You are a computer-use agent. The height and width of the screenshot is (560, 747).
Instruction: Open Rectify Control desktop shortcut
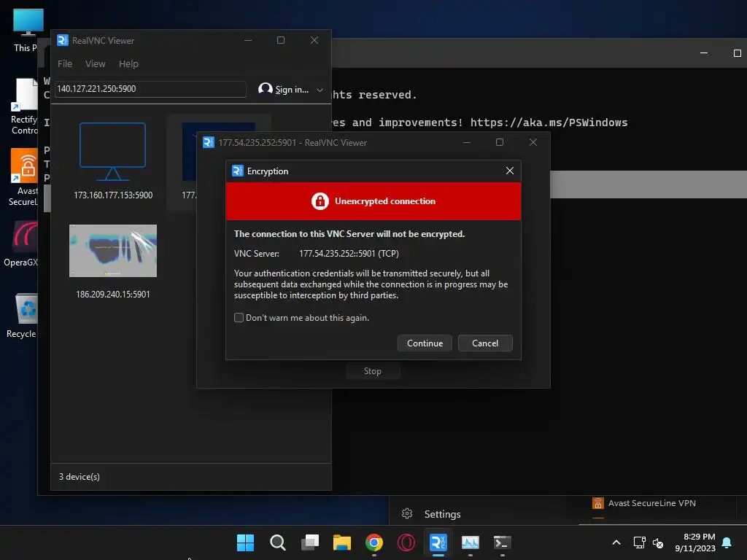click(x=25, y=107)
